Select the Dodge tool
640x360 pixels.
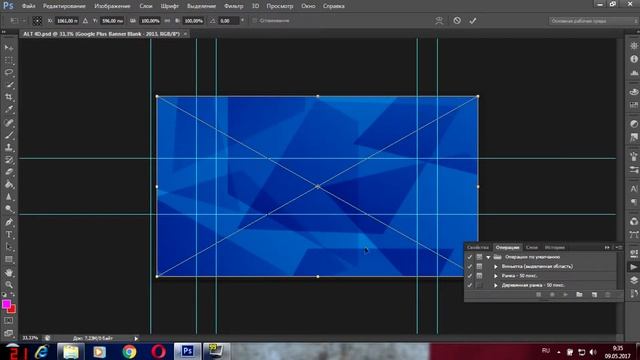9,209
